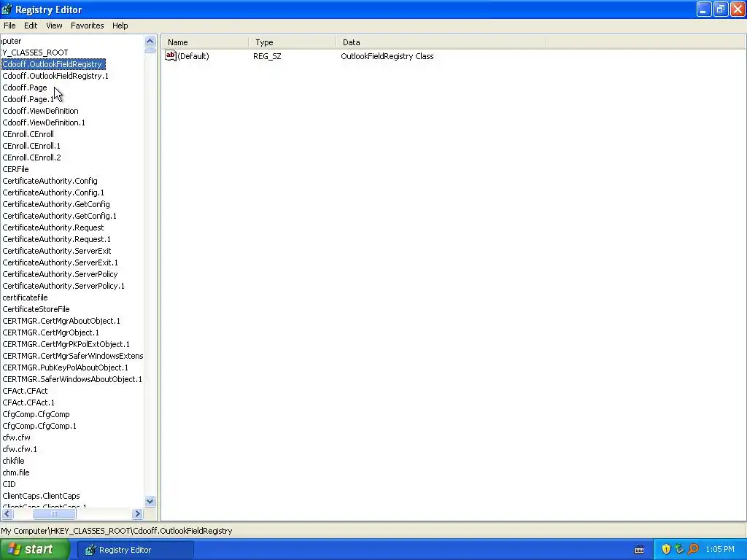Click the 1:05 PM system clock

point(720,549)
